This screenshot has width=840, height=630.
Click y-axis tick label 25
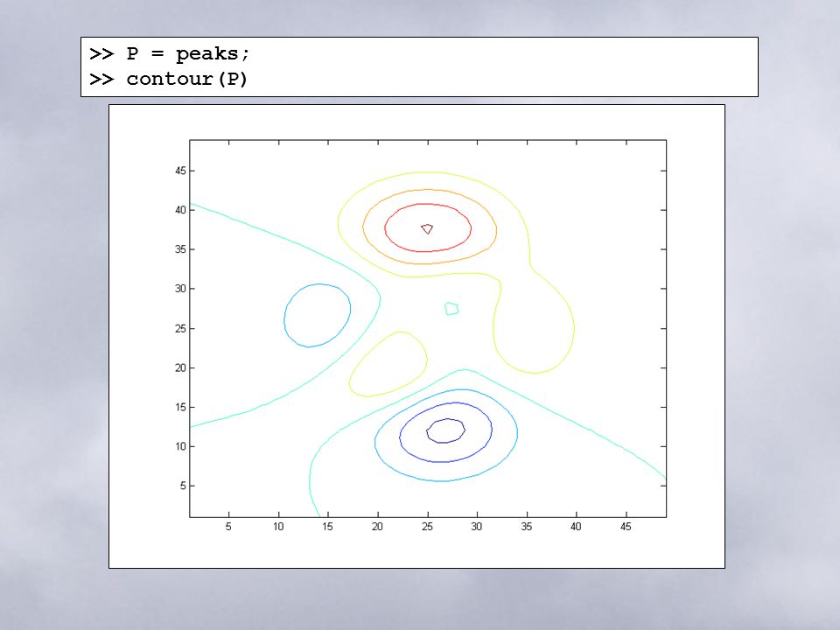click(180, 328)
